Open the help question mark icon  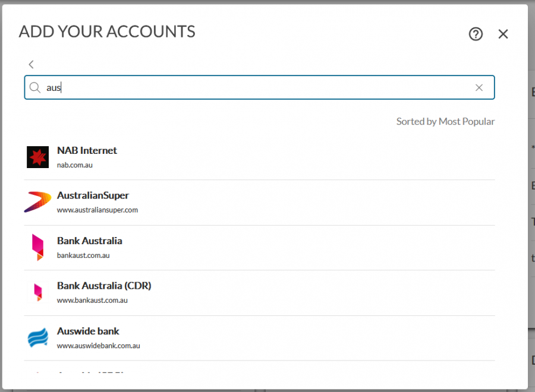(x=476, y=34)
